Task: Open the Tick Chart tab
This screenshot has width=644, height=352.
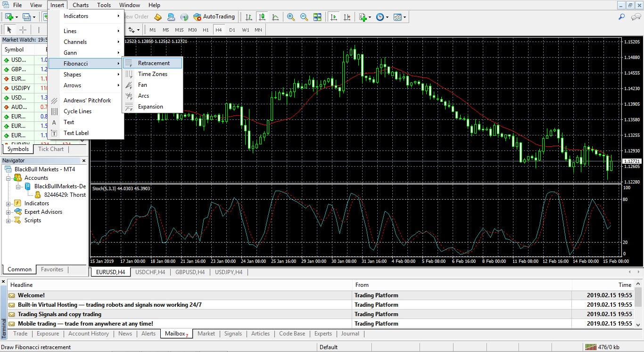Action: click(51, 149)
